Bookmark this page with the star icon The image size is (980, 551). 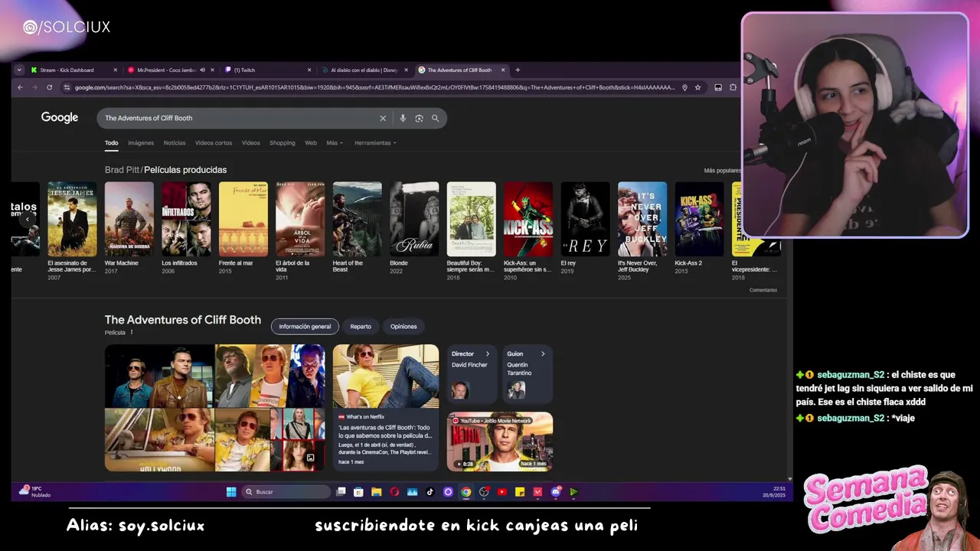697,87
